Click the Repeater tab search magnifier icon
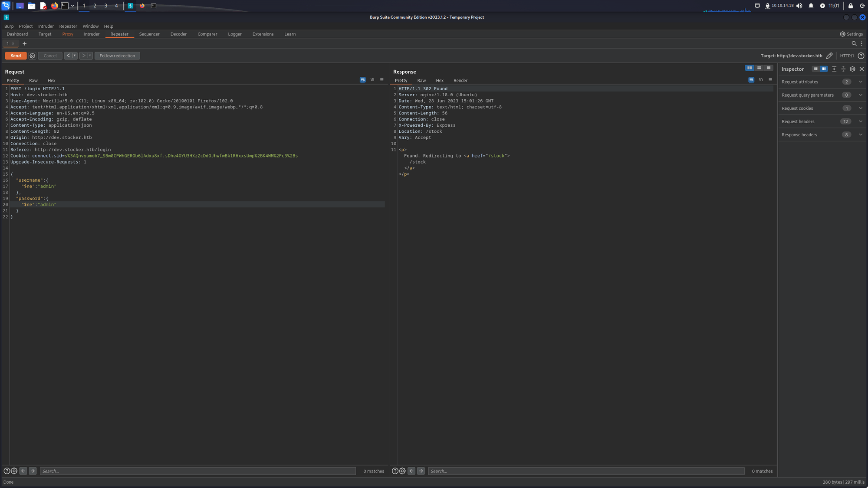868x488 pixels. click(x=854, y=43)
